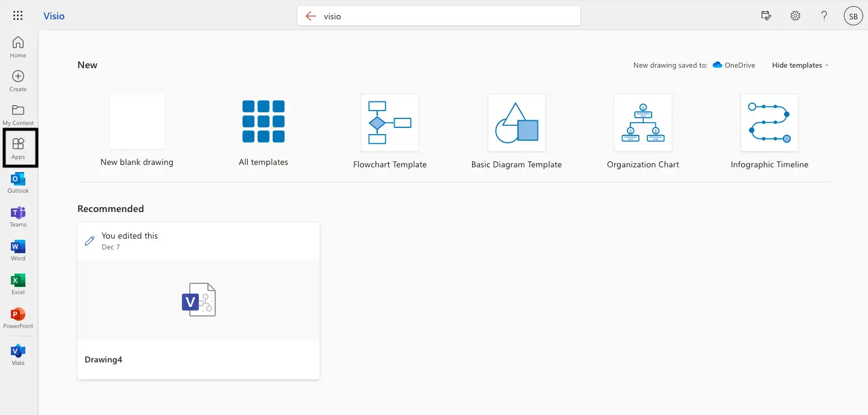Launch Excel from the sidebar
Viewport: 868px width, 415px height.
pos(18,284)
